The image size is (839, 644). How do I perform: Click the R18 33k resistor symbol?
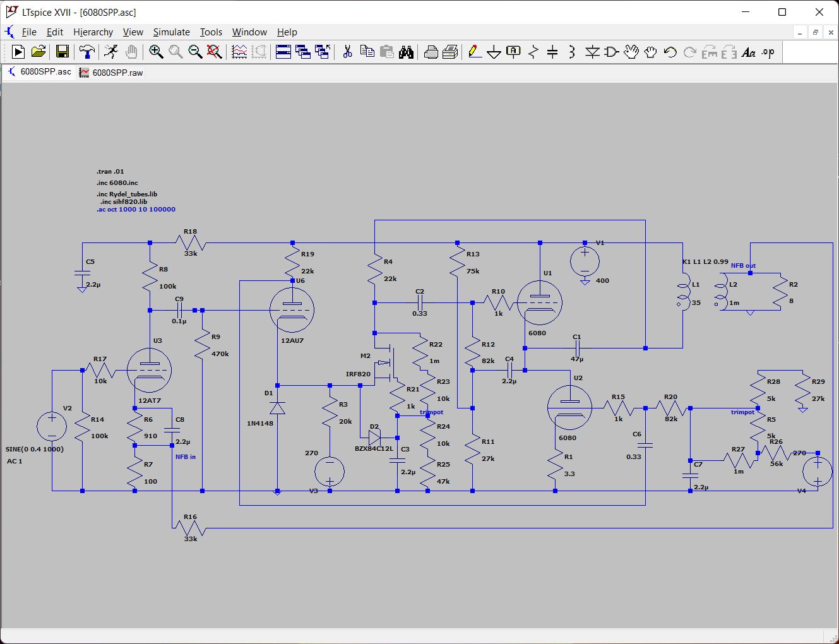click(190, 243)
